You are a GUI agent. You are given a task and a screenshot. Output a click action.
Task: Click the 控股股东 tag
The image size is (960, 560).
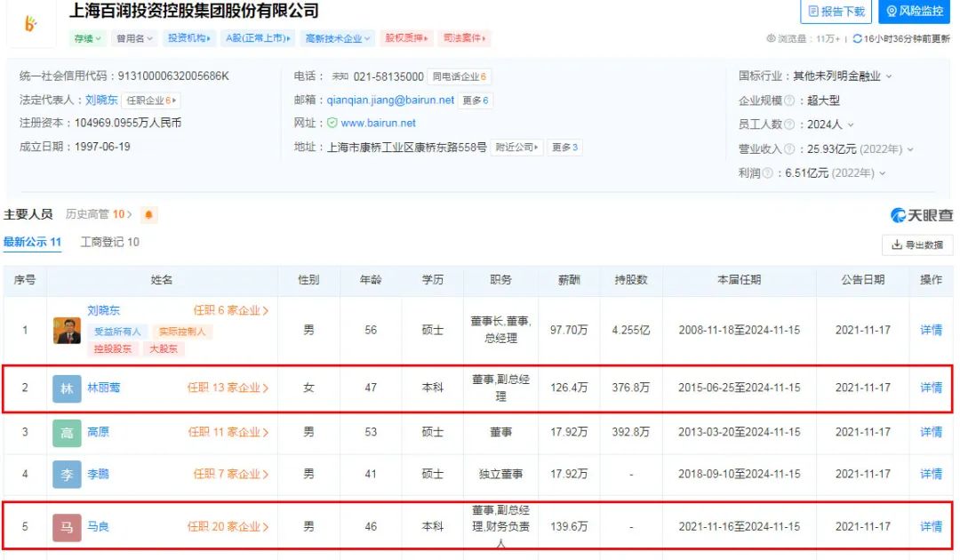pos(113,348)
